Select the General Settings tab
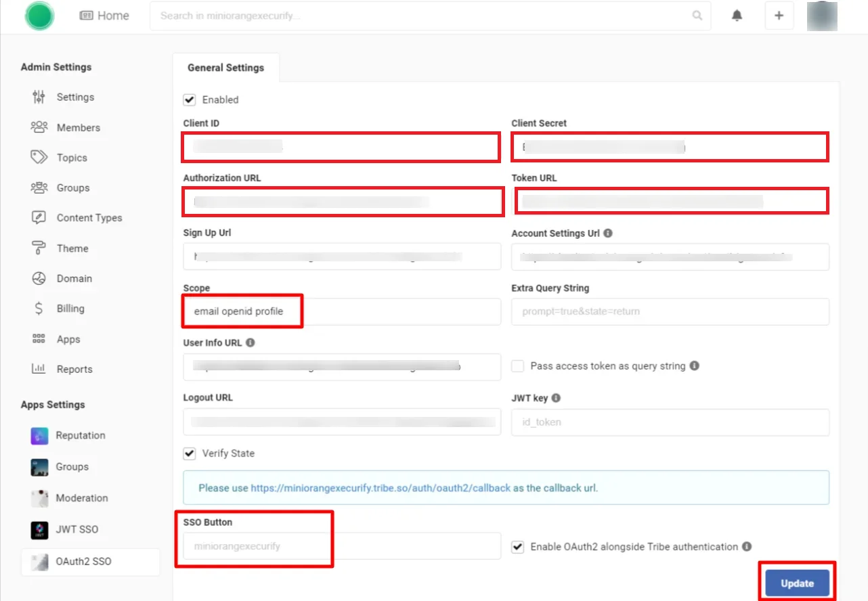The height and width of the screenshot is (601, 868). coord(226,68)
